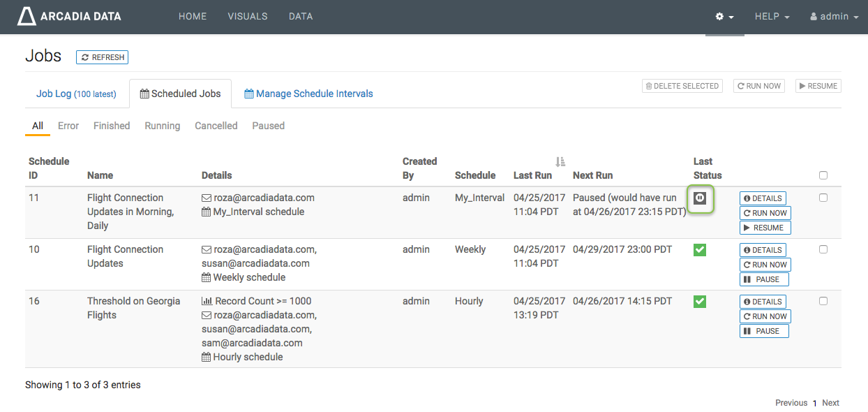Screen dimensions: 868x412
Task: Open the admin user dropdown
Action: tap(834, 17)
